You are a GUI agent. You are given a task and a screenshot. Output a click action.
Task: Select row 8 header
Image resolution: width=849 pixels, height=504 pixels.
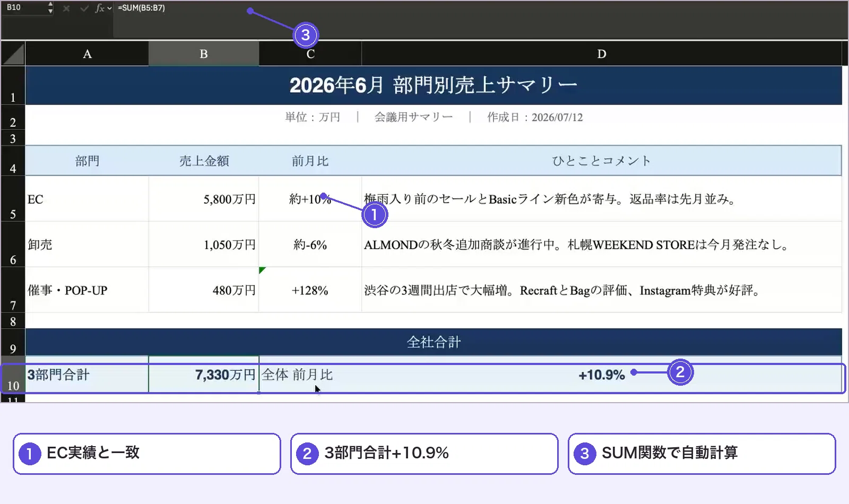coord(13,321)
